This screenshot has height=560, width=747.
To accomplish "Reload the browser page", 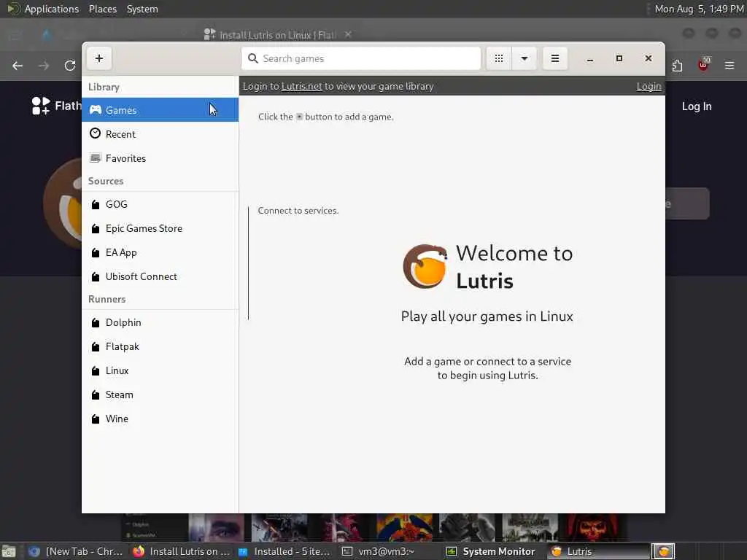I will pos(70,66).
